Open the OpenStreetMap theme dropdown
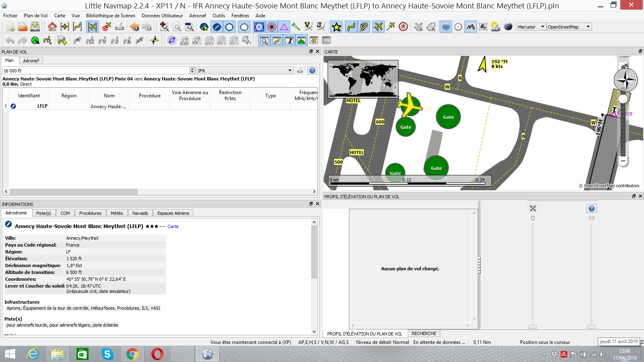 (569, 27)
